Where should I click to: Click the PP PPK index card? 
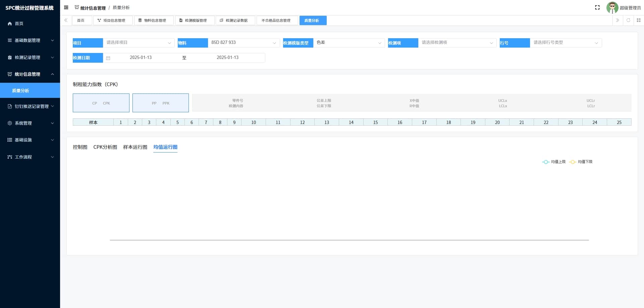coord(161,103)
